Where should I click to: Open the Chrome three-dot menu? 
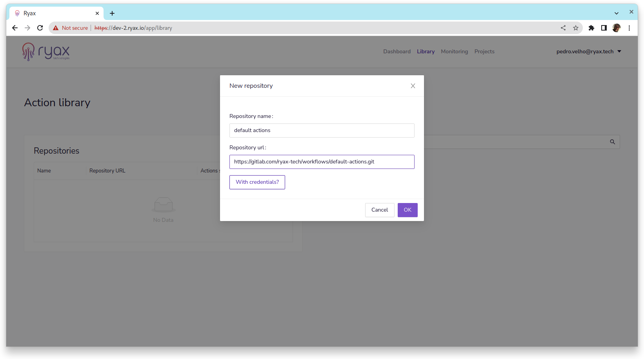coord(629,28)
